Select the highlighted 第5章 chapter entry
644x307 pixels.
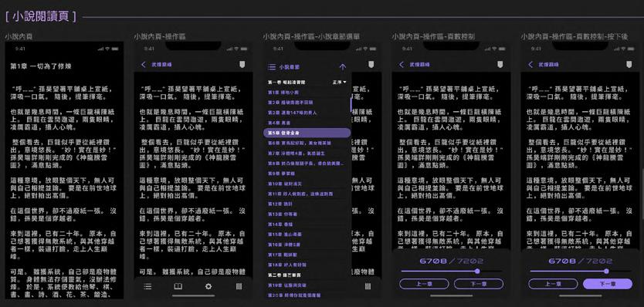pyautogui.click(x=307, y=133)
